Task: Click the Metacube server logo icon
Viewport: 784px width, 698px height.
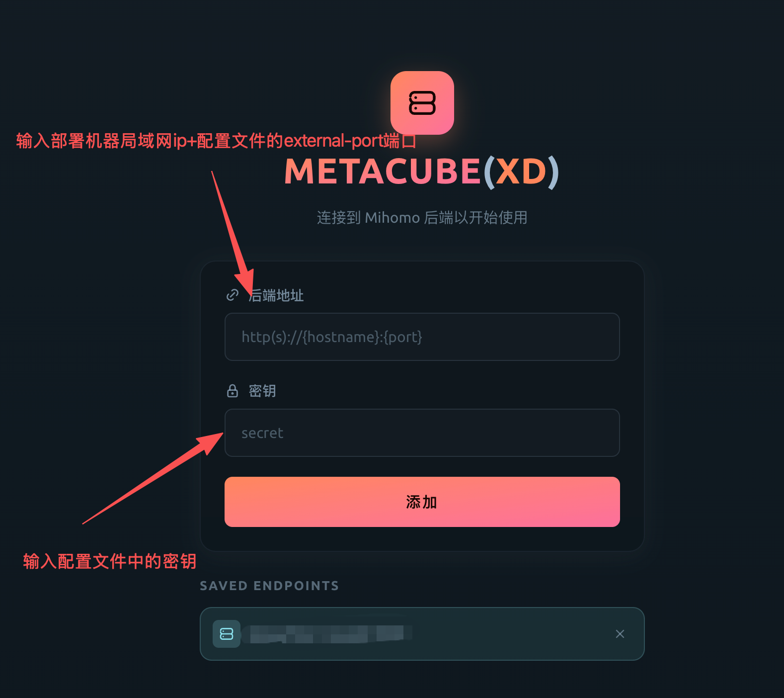Action: pos(422,103)
